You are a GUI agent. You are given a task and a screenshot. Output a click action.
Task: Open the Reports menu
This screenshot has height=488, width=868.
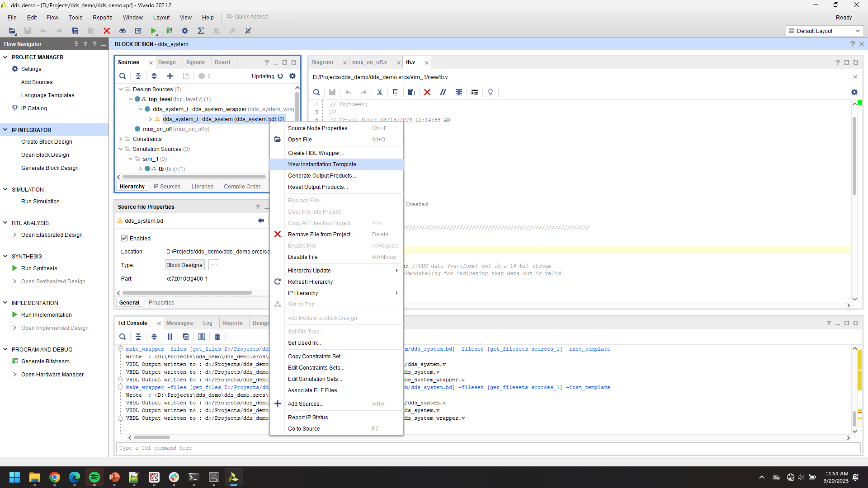coord(102,18)
